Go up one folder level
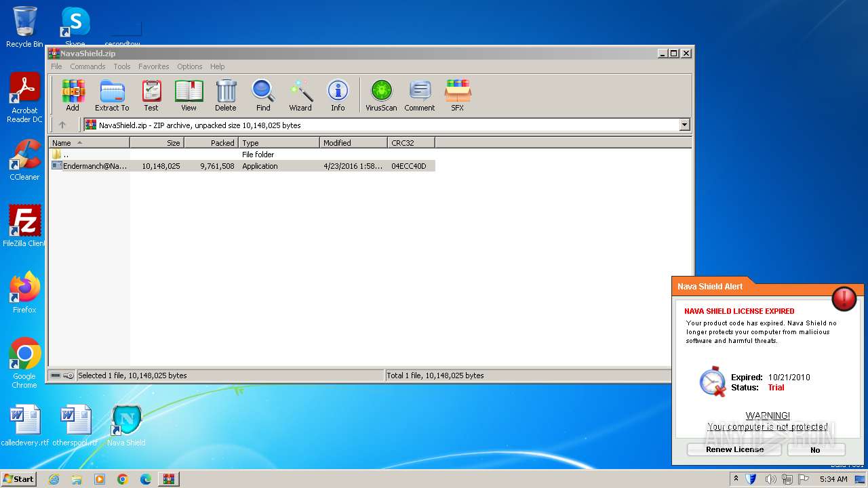The width and height of the screenshot is (868, 488). pos(62,125)
